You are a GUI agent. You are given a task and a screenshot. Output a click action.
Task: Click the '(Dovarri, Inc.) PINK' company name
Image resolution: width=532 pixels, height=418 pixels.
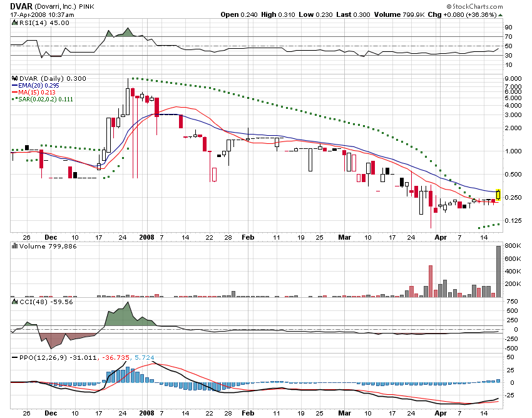click(64, 7)
